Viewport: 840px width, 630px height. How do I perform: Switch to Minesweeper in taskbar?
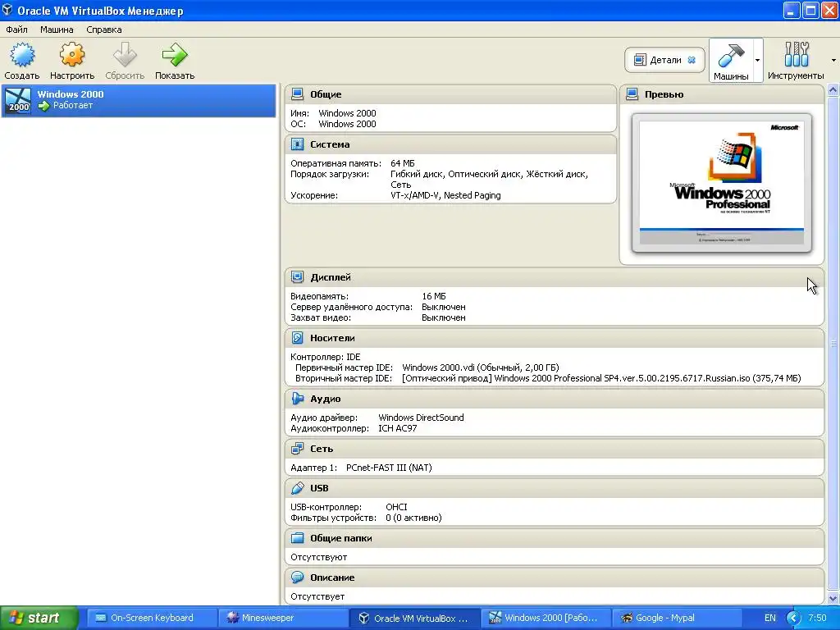pos(283,618)
